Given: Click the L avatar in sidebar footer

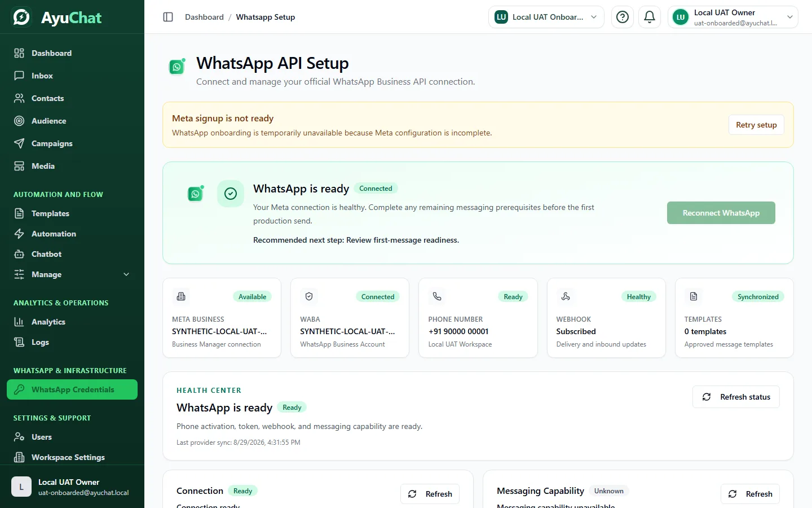Looking at the screenshot, I should click(21, 487).
